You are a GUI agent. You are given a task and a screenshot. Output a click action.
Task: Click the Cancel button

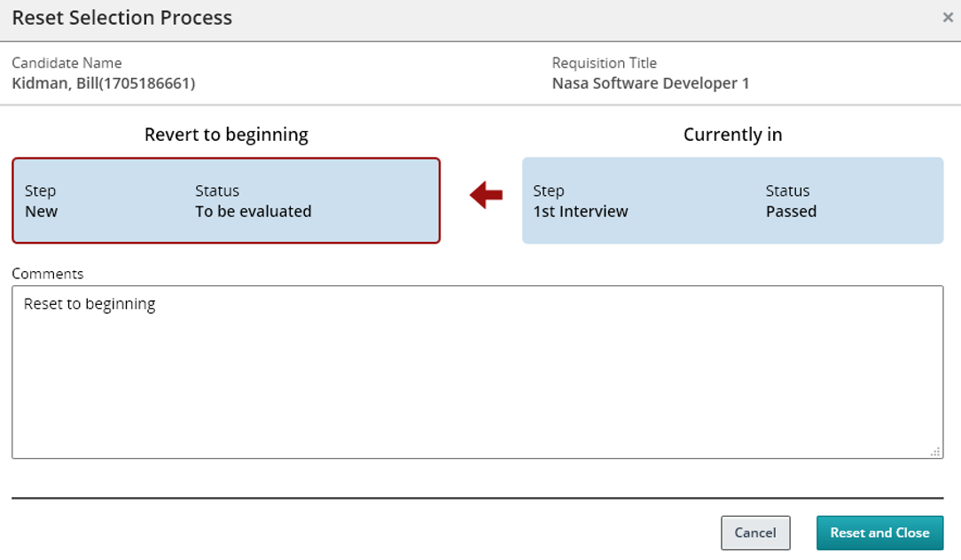point(754,533)
